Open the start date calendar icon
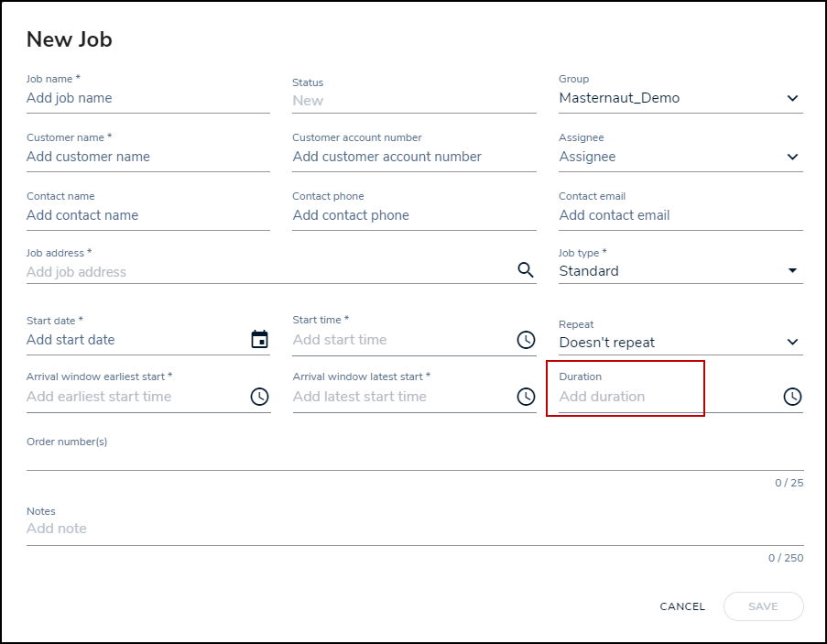This screenshot has width=827, height=644. click(259, 339)
